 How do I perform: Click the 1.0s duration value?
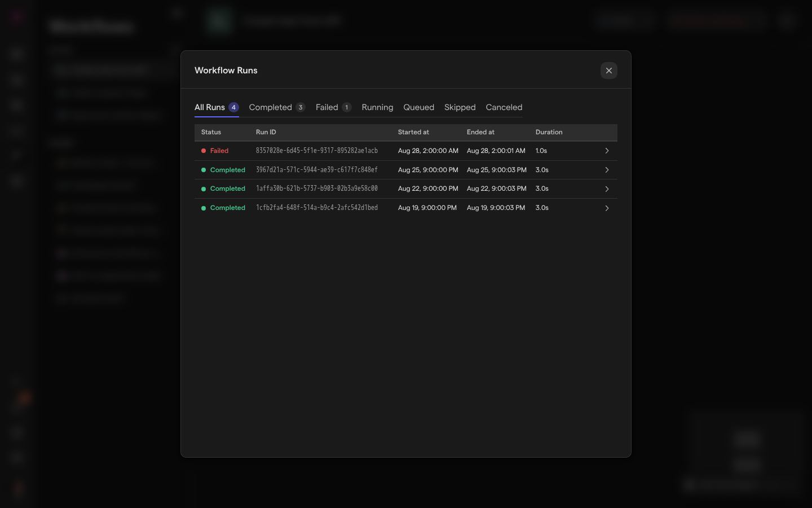(x=541, y=151)
